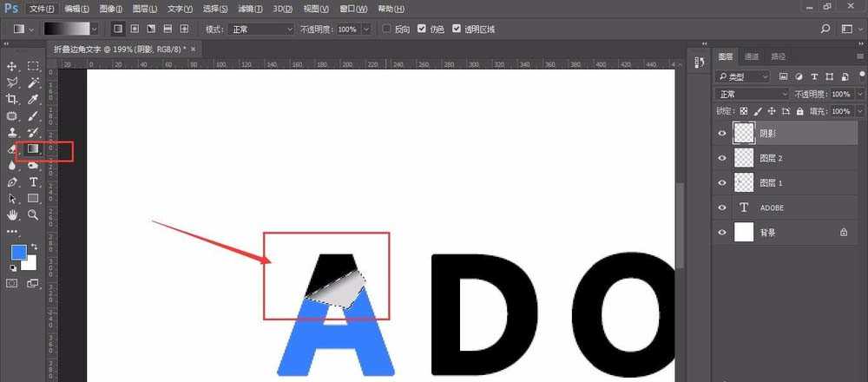Select the Clone Stamp tool
Screen dimensions: 868x382
(11, 132)
